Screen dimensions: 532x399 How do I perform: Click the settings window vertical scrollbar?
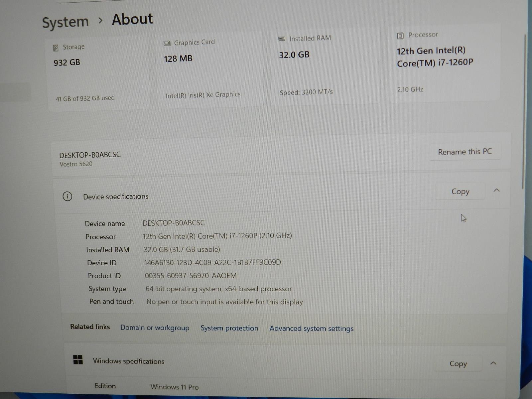point(523,111)
